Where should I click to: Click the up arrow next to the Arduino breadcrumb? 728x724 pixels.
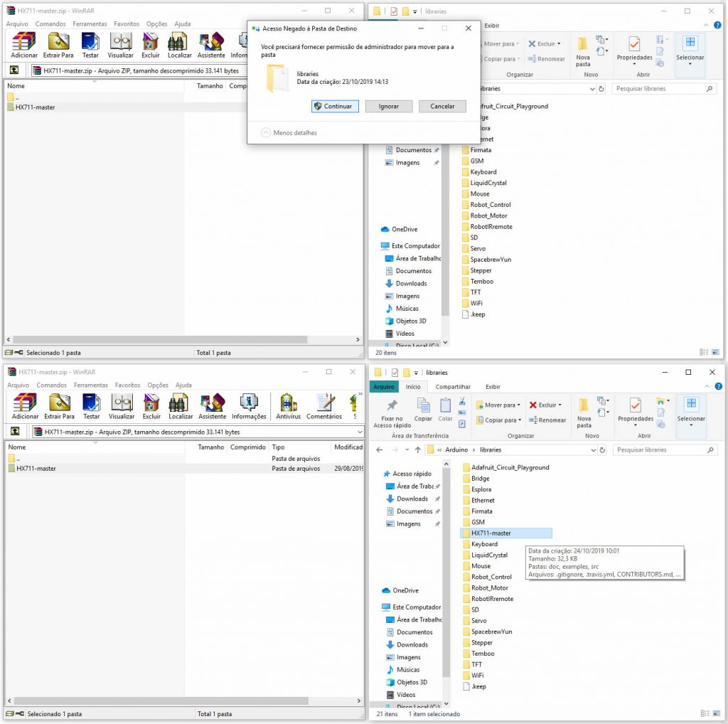[418, 449]
